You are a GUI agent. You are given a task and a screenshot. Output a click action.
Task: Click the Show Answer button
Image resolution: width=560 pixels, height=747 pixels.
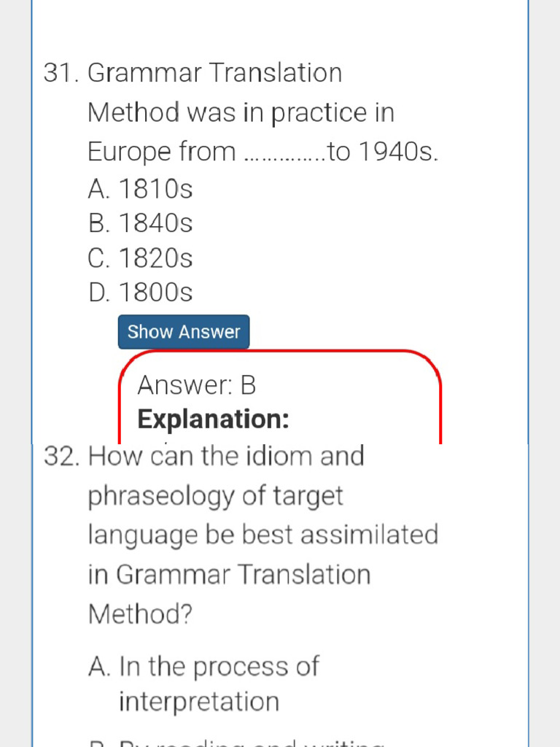(184, 332)
